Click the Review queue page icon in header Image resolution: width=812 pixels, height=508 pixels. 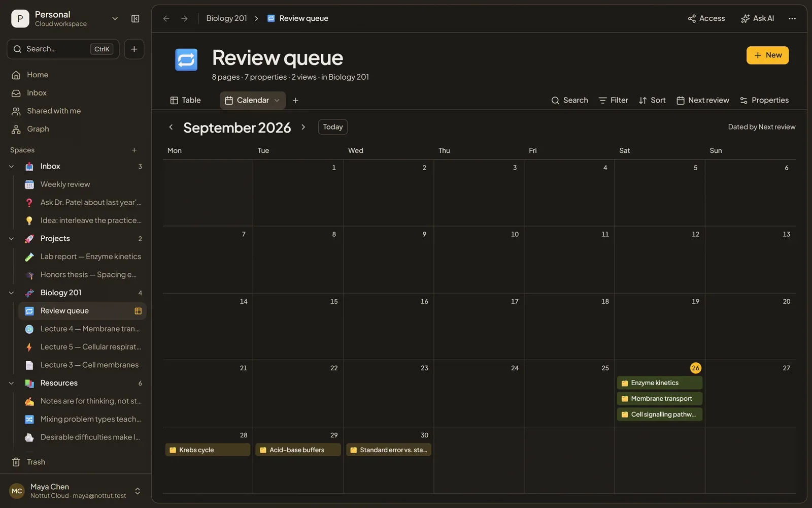(x=186, y=60)
